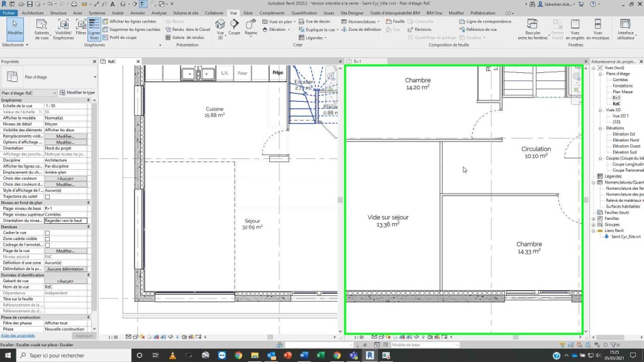Open Visibilité/Graphismes settings
This screenshot has height=362, width=644.
64,29
